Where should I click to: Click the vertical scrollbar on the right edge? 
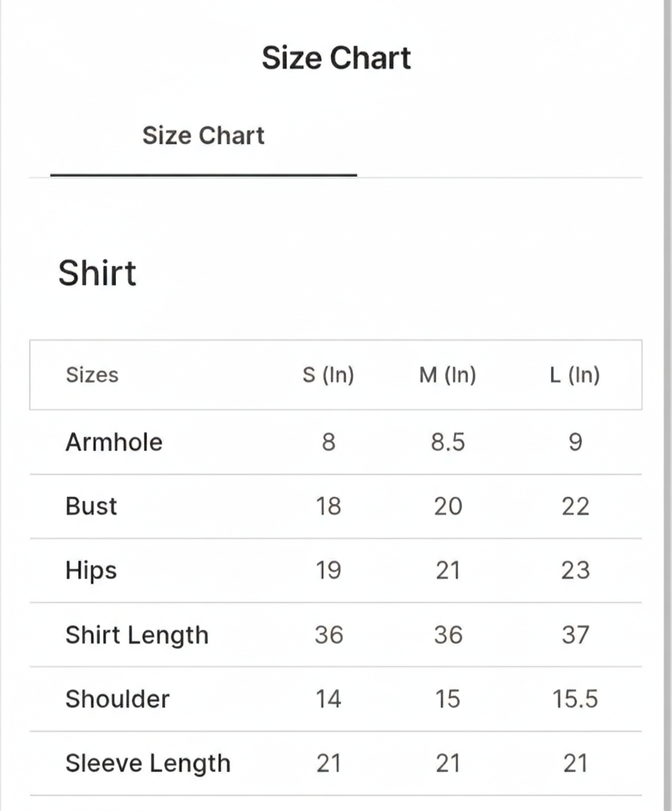(x=667, y=405)
